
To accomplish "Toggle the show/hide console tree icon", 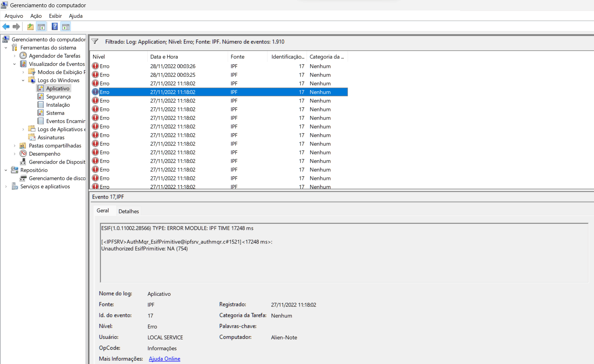I will pyautogui.click(x=41, y=26).
